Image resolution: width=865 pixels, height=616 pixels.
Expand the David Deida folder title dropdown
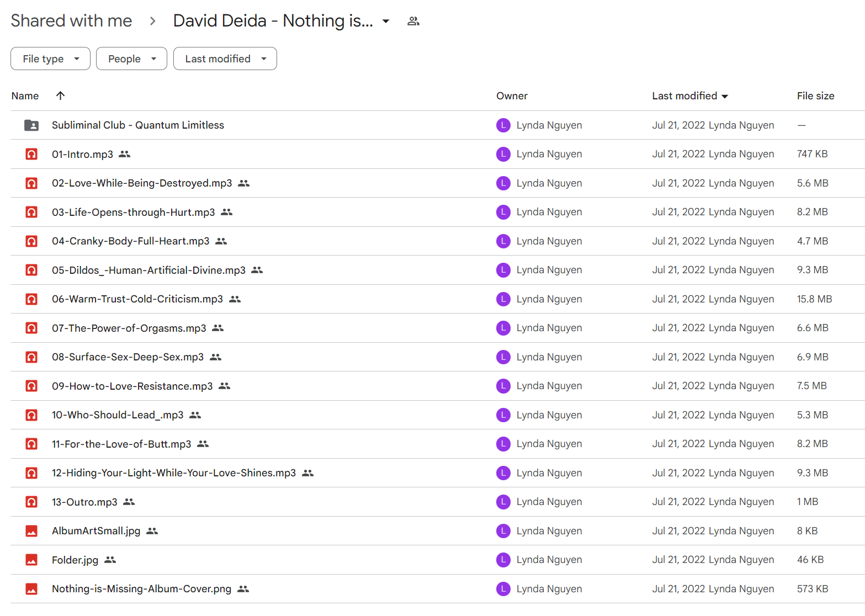(x=386, y=21)
